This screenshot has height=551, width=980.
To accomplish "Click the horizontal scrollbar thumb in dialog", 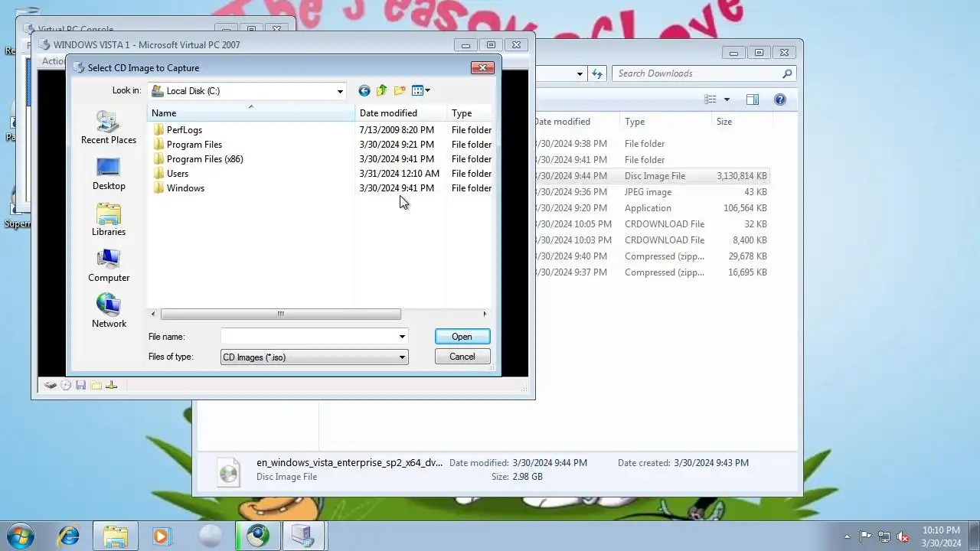I will [x=280, y=314].
